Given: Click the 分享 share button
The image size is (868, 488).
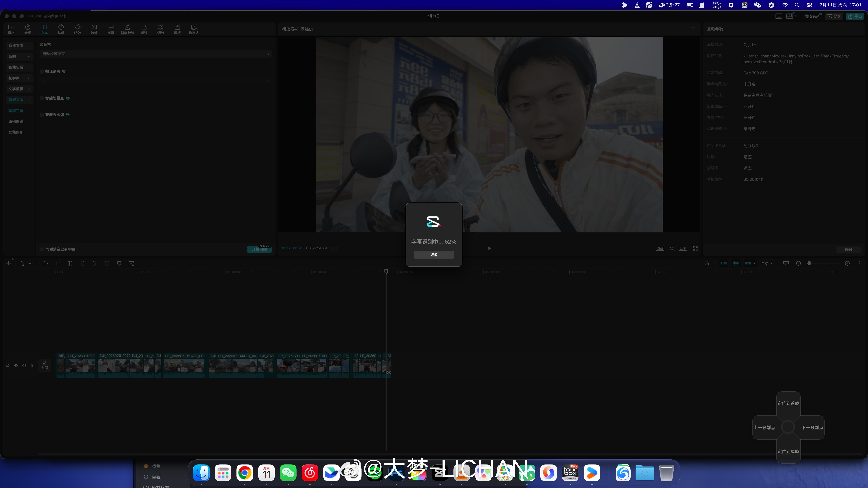Looking at the screenshot, I should (x=834, y=16).
